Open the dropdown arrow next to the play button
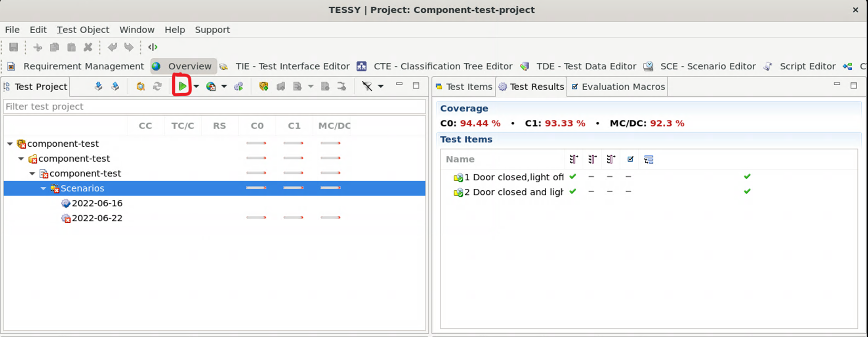Image resolution: width=868 pixels, height=337 pixels. pyautogui.click(x=196, y=86)
